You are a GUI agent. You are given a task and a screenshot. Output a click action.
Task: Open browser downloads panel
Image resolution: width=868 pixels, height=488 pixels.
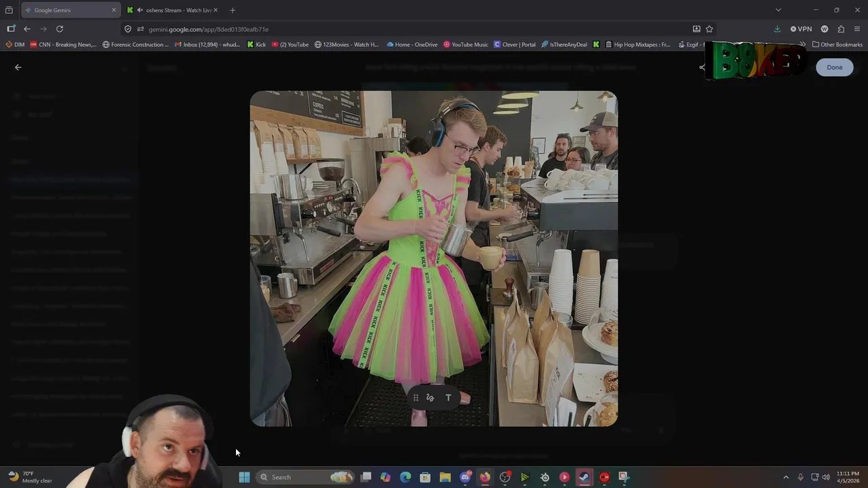click(777, 29)
